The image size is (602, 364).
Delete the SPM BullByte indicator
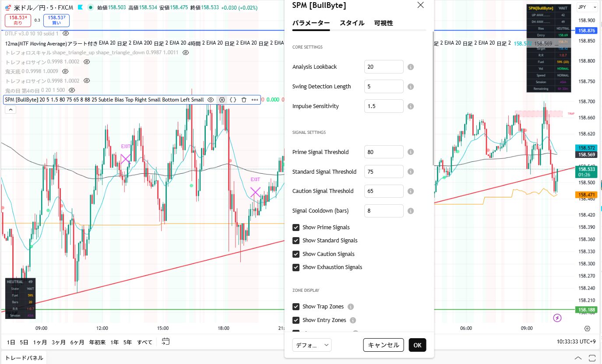[x=244, y=100]
